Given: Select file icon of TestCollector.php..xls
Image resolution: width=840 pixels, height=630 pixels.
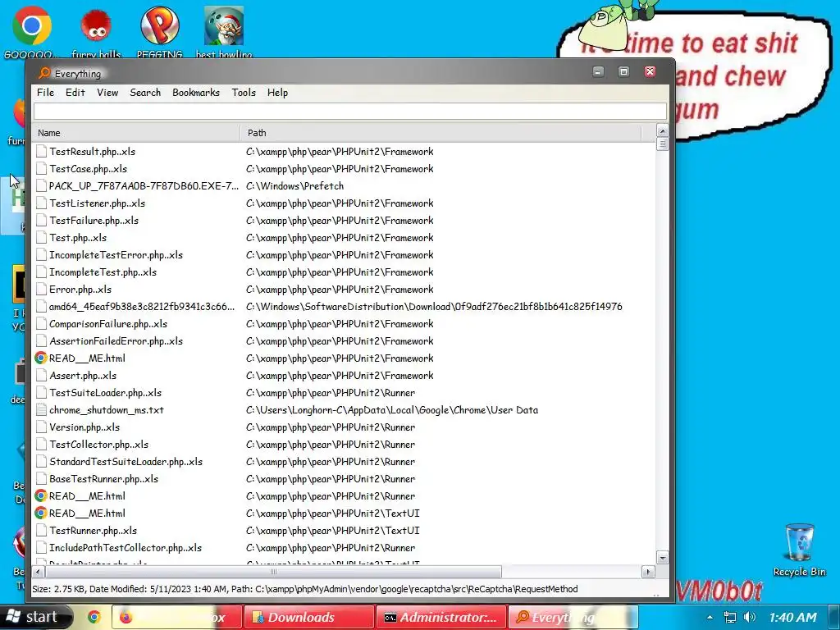Looking at the screenshot, I should 41,444.
